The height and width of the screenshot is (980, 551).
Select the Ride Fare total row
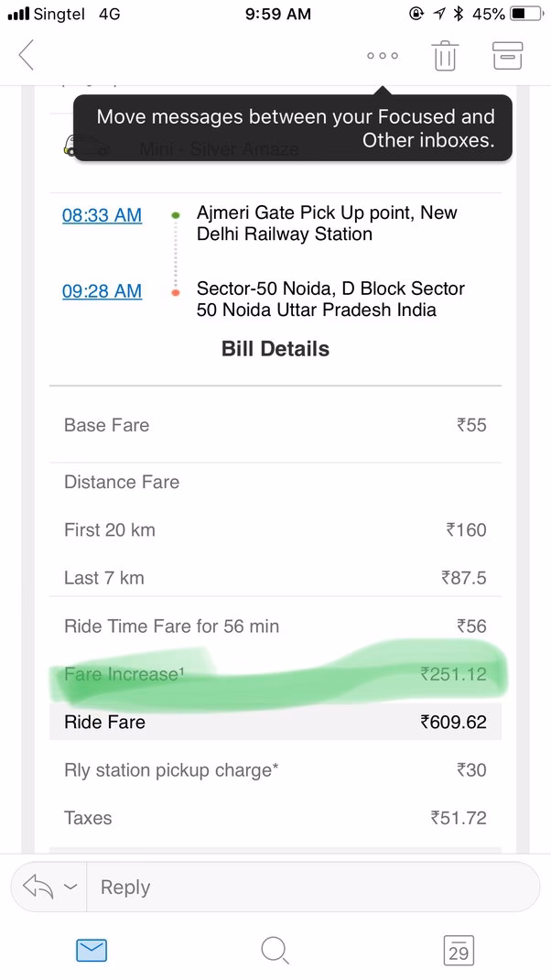(275, 722)
